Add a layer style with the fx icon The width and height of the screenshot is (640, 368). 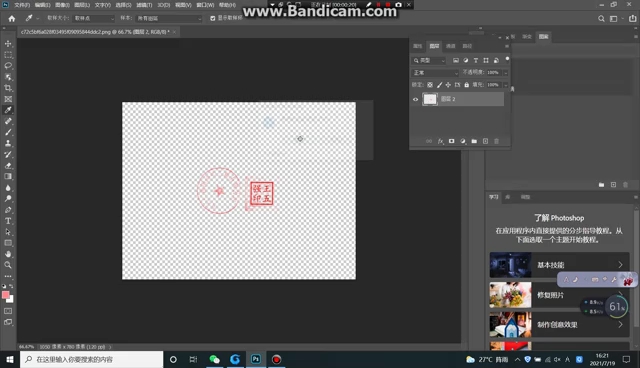(x=440, y=141)
